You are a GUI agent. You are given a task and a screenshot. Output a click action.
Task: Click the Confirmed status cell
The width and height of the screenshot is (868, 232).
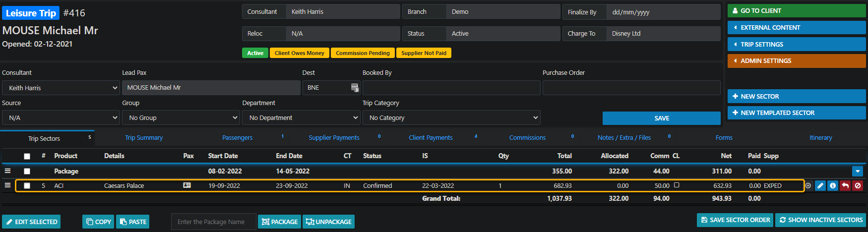[377, 186]
